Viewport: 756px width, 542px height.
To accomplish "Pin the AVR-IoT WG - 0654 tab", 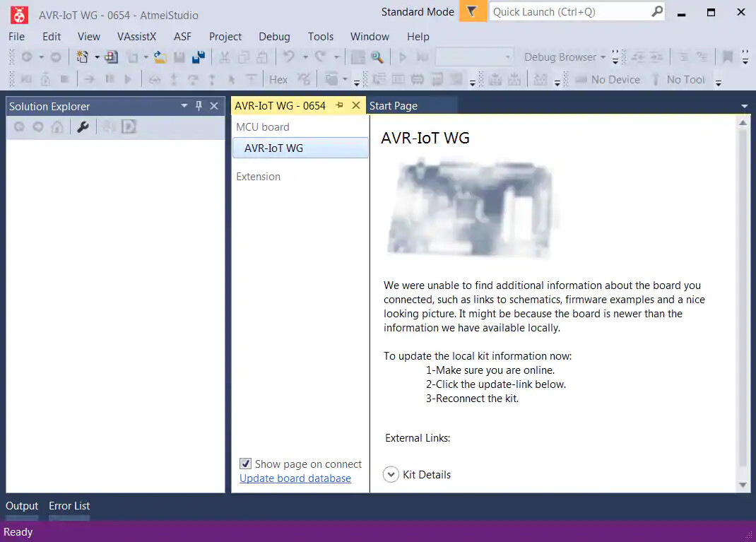I will 339,105.
